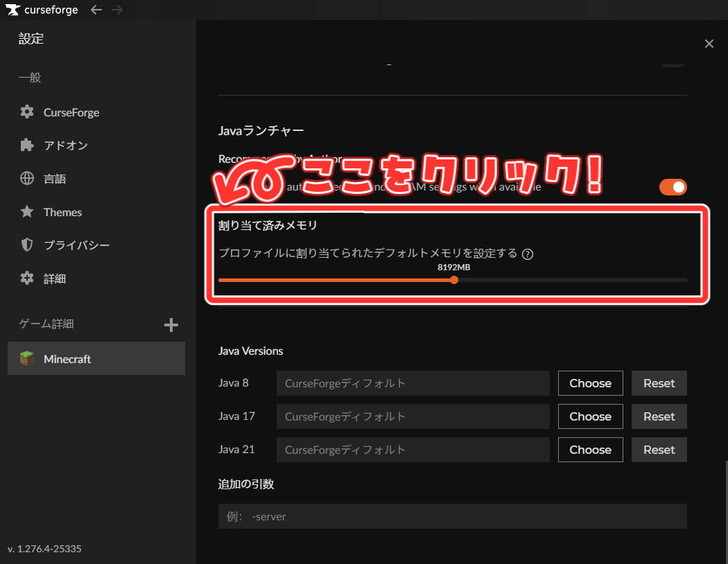Click the forward navigation arrow
Image resolution: width=728 pixels, height=564 pixels.
point(116,10)
